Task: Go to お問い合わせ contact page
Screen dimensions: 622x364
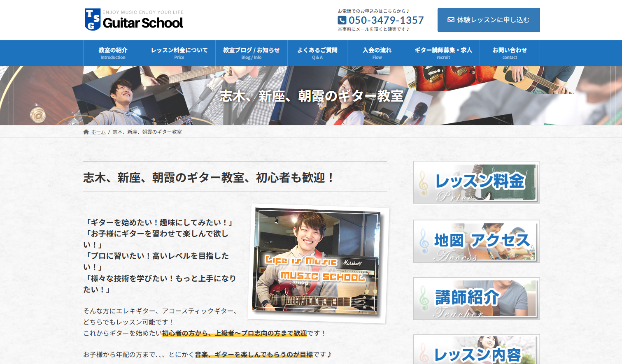Action: pos(509,53)
